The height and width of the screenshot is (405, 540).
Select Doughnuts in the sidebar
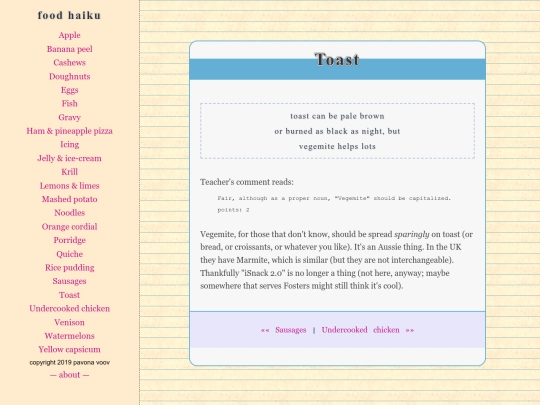(x=70, y=76)
